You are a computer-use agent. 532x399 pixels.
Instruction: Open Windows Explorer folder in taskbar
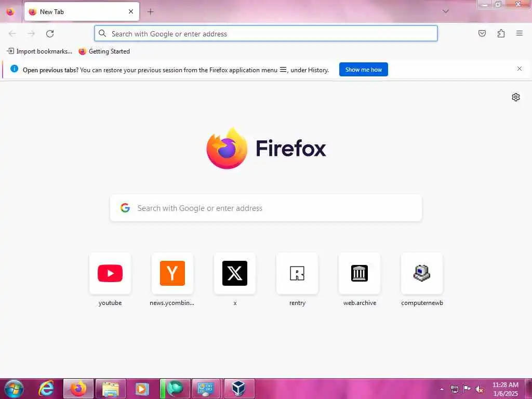(x=111, y=389)
